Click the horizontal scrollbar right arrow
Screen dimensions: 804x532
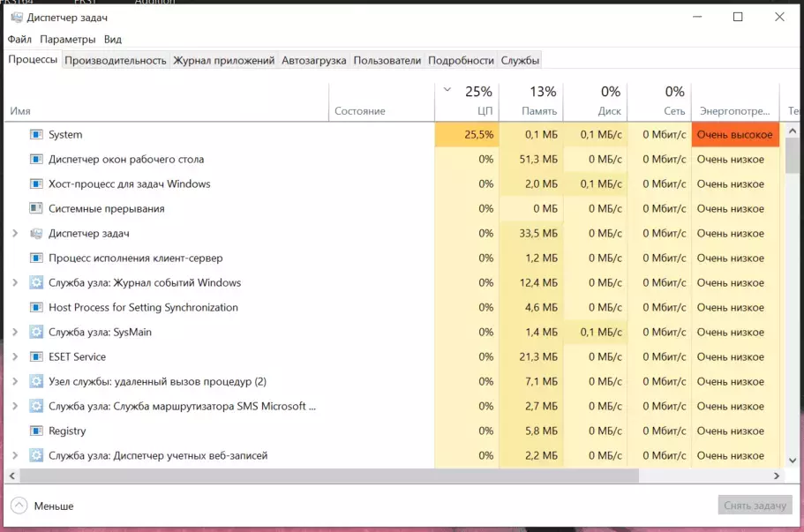point(777,476)
